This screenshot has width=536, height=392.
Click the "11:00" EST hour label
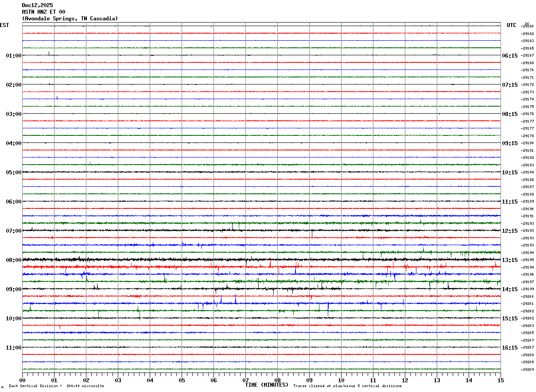click(14, 348)
